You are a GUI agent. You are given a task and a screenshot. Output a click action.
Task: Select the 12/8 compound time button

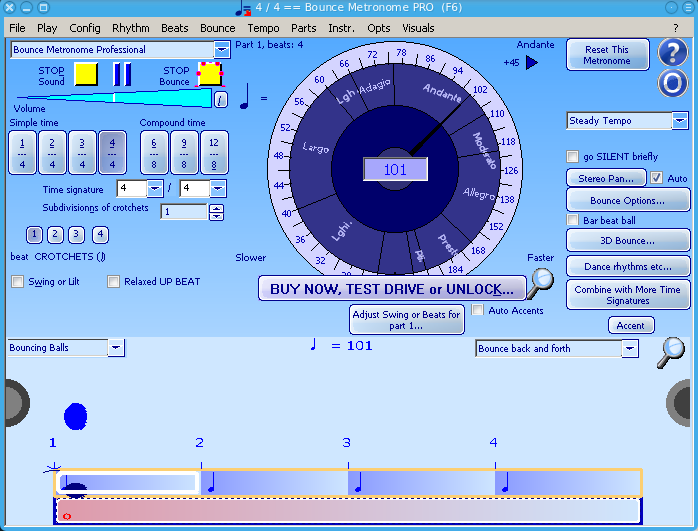point(214,153)
